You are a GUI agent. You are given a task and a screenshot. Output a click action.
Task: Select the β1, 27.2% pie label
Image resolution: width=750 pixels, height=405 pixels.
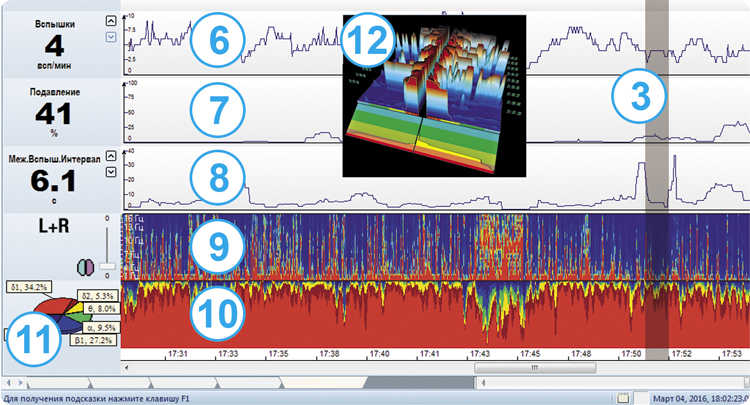(x=93, y=340)
